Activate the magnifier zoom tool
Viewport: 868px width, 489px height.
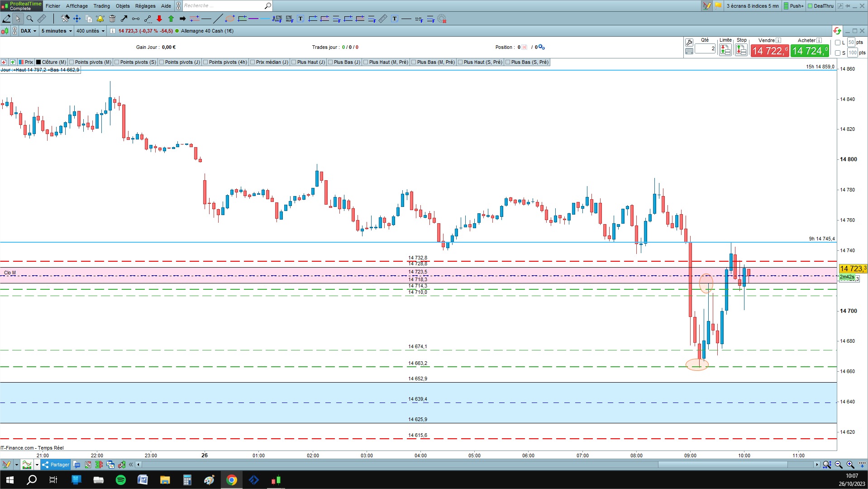(30, 19)
